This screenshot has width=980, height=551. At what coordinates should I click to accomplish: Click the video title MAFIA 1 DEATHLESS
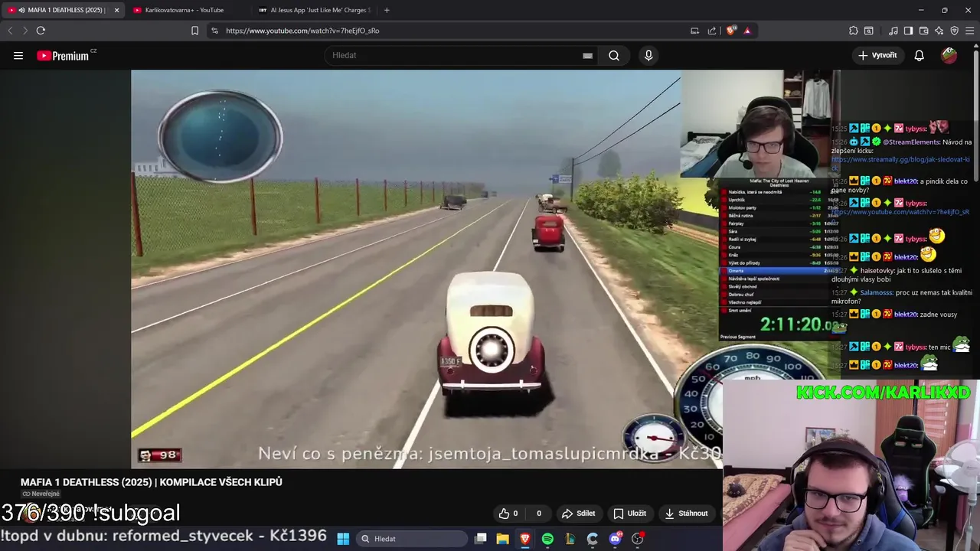(x=152, y=482)
